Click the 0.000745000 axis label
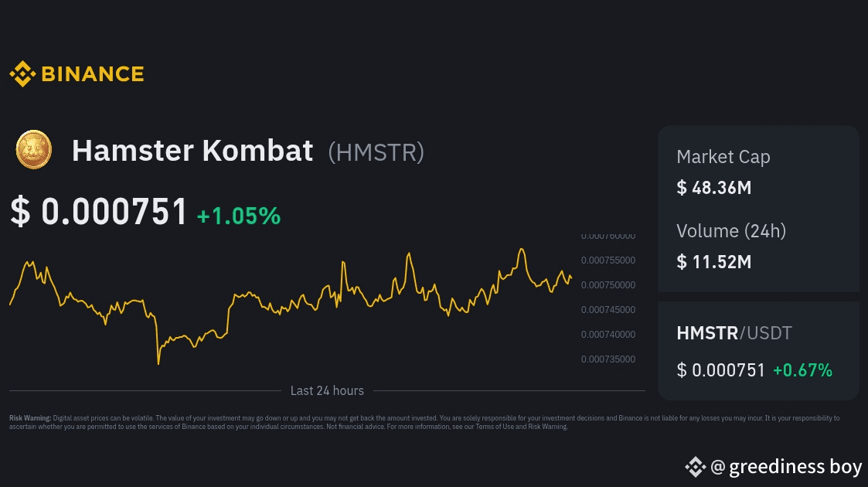This screenshot has width=868, height=487. point(608,310)
